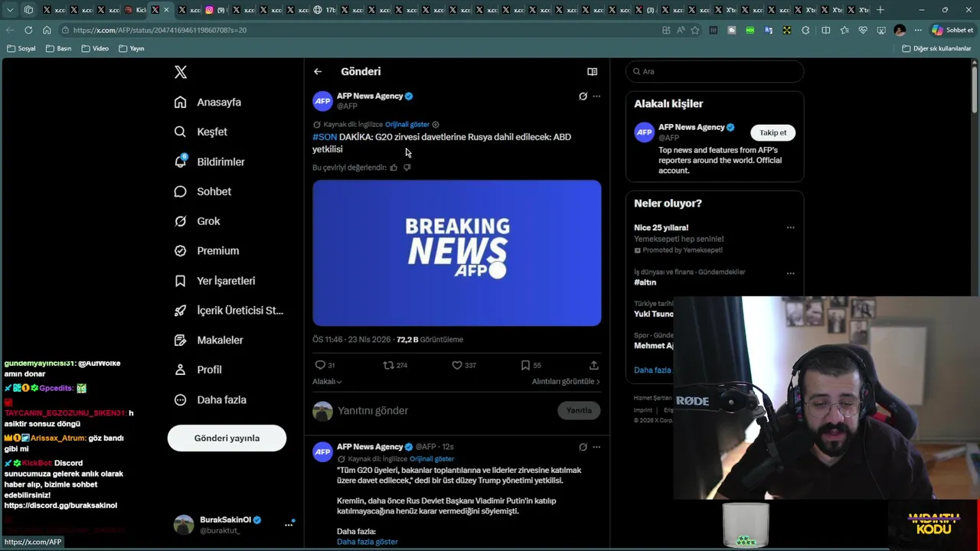Open reader view icon beside Gönderi
Viewport: 980px width, 551px height.
pyautogui.click(x=592, y=71)
